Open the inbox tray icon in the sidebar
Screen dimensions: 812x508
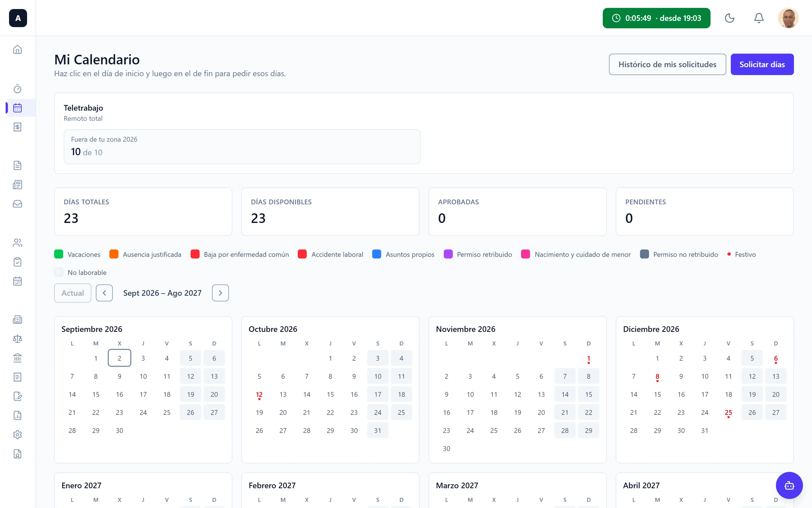point(17,204)
